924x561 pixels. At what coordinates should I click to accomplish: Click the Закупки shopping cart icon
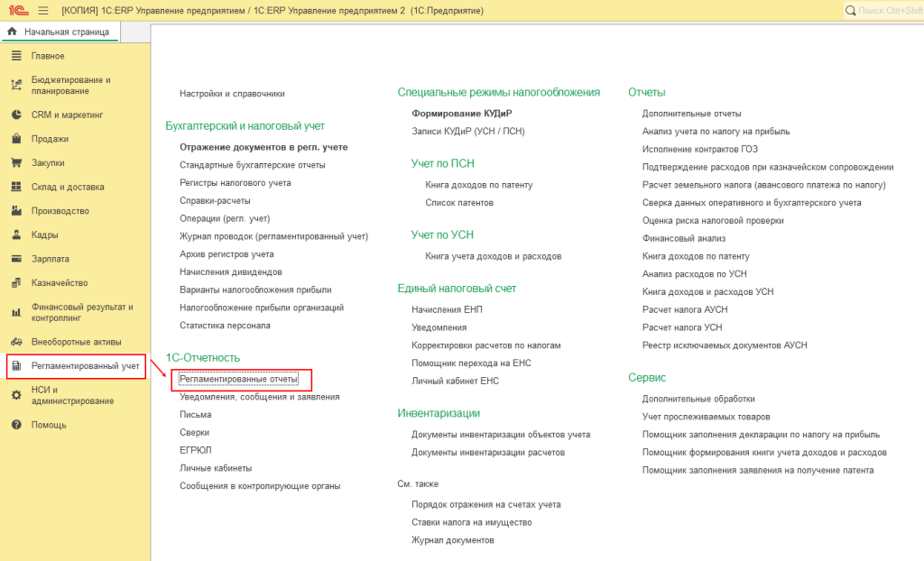coord(15,163)
